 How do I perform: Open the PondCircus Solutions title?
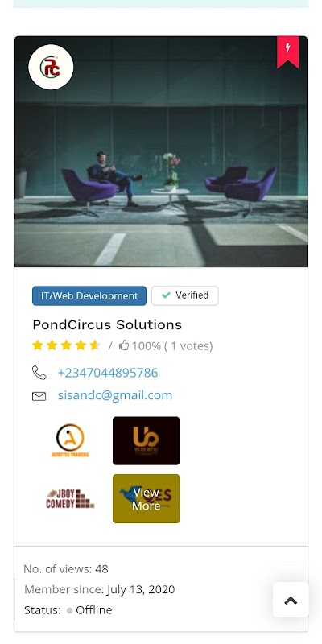[x=107, y=325]
